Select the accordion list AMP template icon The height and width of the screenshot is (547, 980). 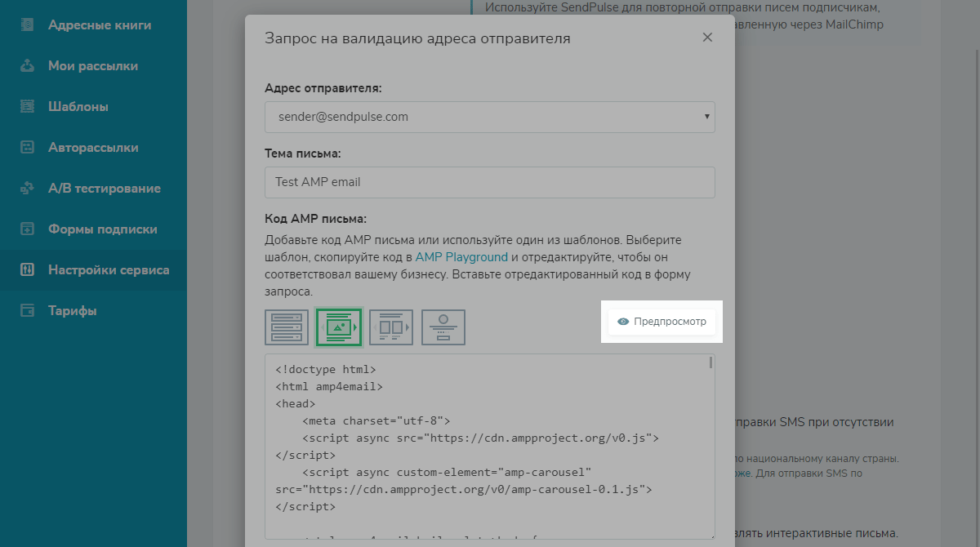click(287, 327)
